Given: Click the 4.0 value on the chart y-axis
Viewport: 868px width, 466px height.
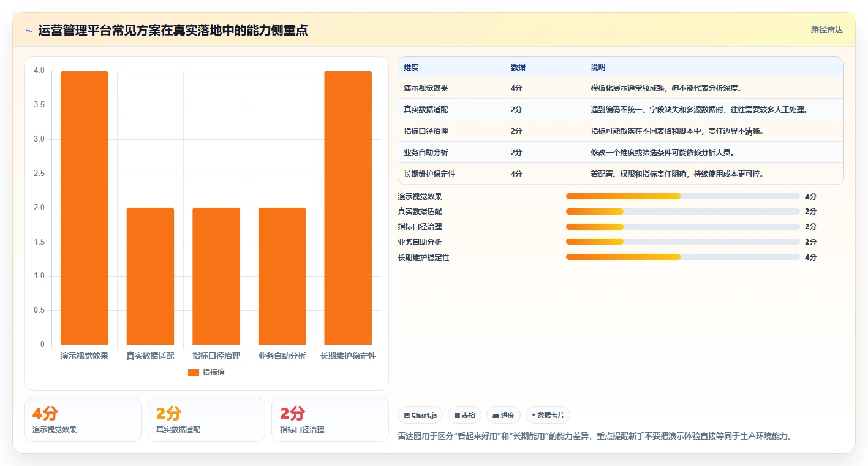Looking at the screenshot, I should (x=39, y=71).
